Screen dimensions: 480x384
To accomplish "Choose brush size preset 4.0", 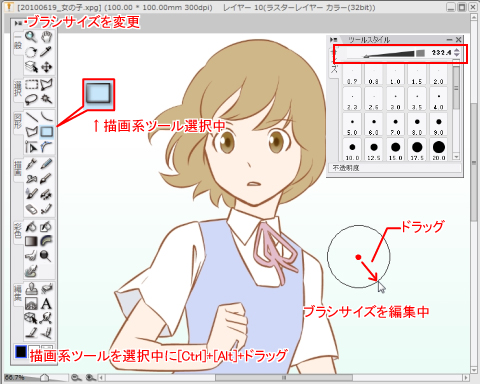I will pyautogui.click(x=439, y=100).
